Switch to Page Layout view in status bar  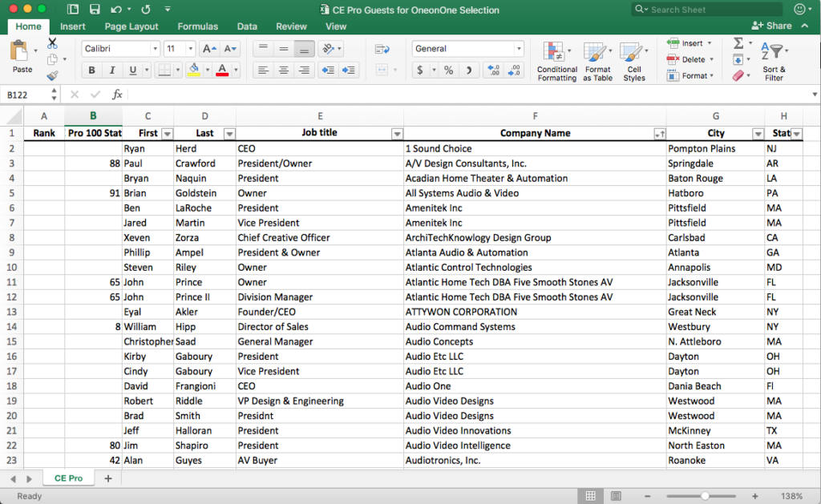point(616,496)
